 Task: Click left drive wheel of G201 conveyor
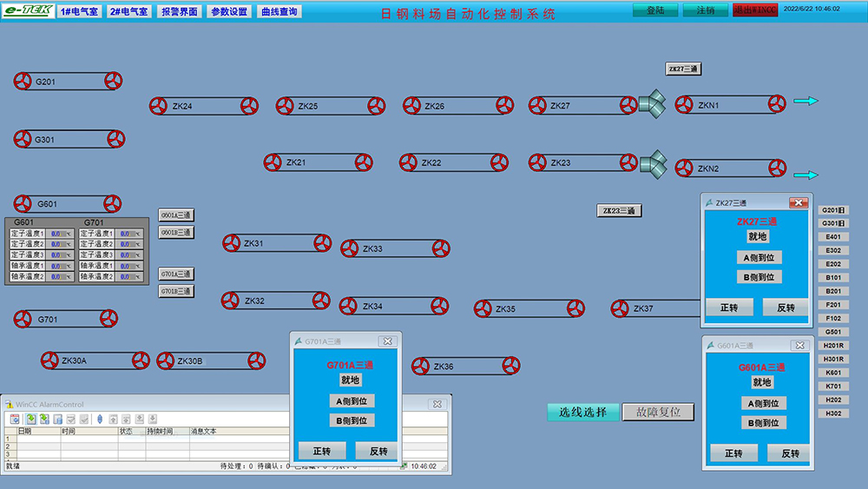click(x=23, y=81)
